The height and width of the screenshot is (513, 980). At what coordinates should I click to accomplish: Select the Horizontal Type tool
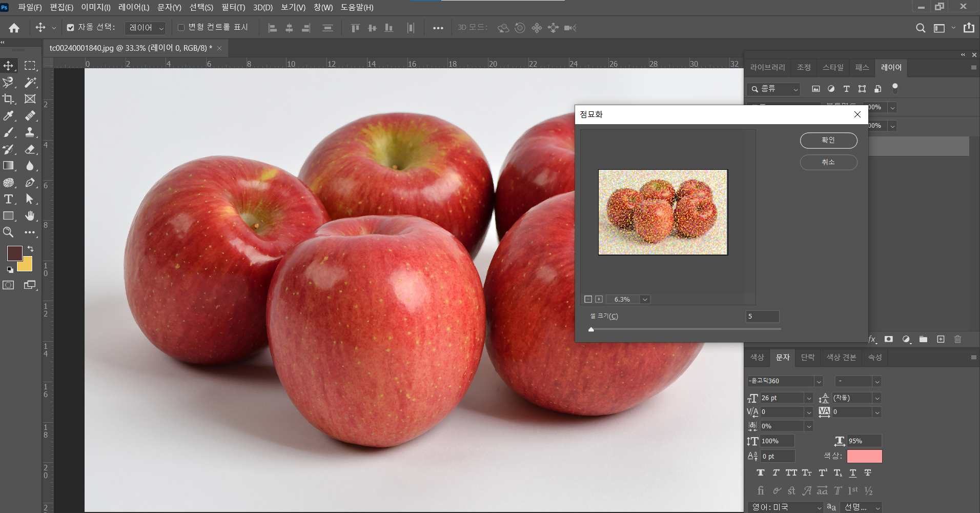point(9,199)
